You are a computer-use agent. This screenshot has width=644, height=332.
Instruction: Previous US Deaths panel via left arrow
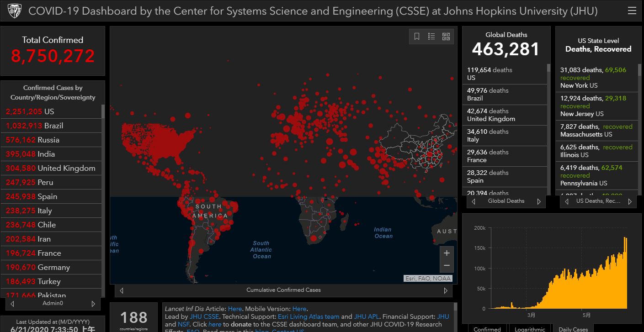(x=568, y=201)
